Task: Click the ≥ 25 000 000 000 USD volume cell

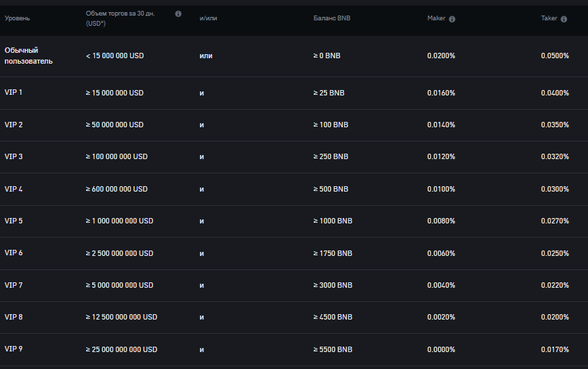Action: point(121,349)
